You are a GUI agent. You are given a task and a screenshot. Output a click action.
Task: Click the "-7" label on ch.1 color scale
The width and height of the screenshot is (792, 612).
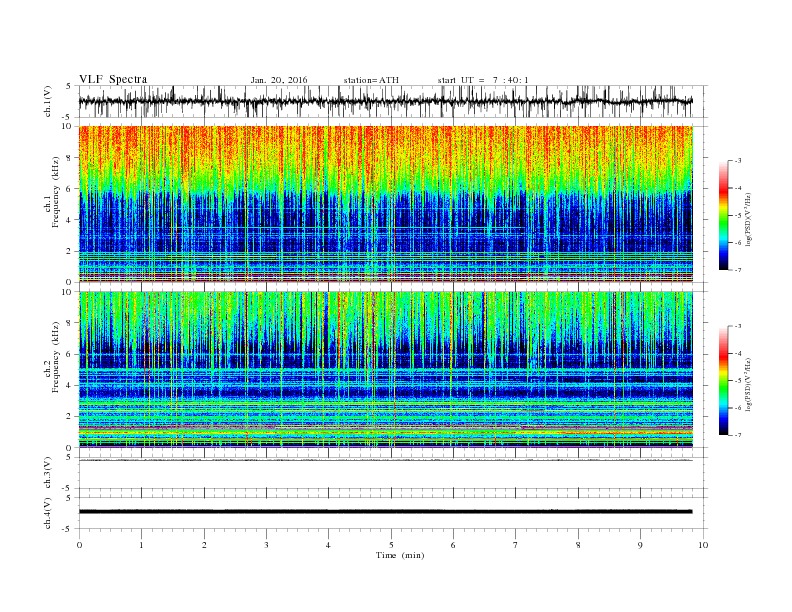coord(738,270)
